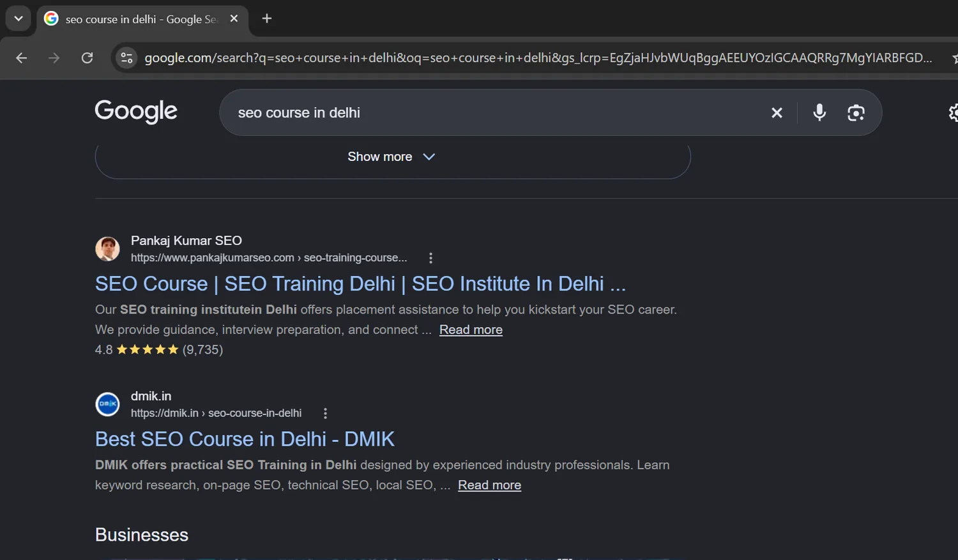Click the browser back arrow
This screenshot has width=958, height=560.
click(21, 58)
